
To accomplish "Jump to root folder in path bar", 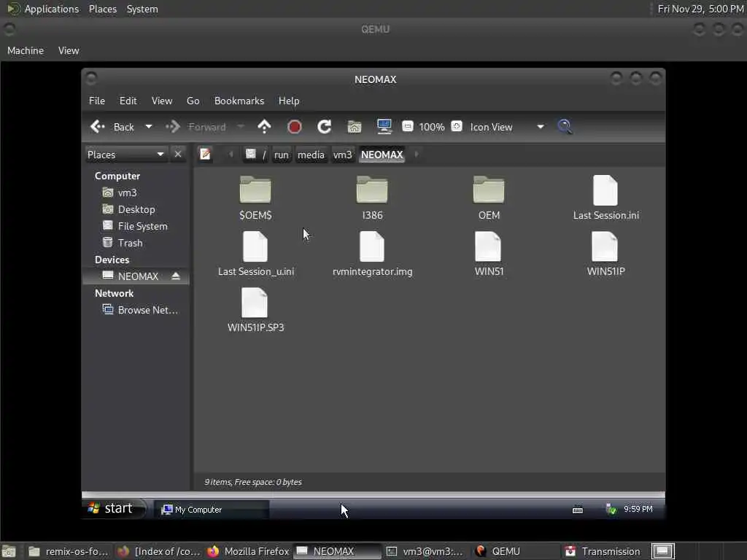I will pyautogui.click(x=256, y=155).
